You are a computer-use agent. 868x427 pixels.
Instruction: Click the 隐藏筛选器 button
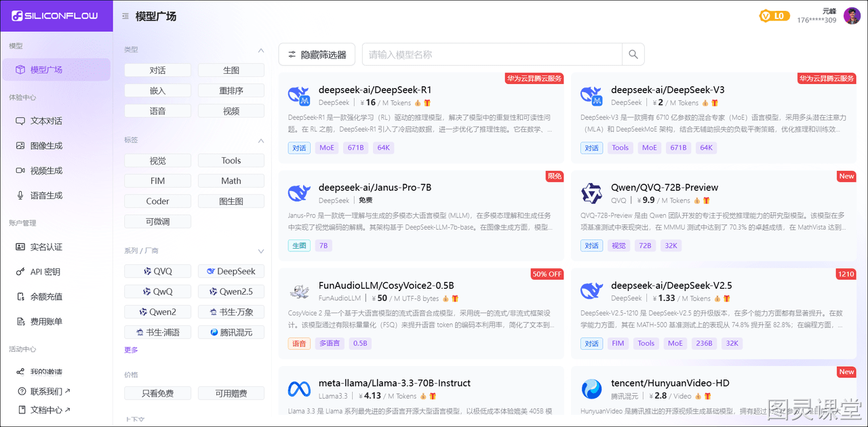317,54
